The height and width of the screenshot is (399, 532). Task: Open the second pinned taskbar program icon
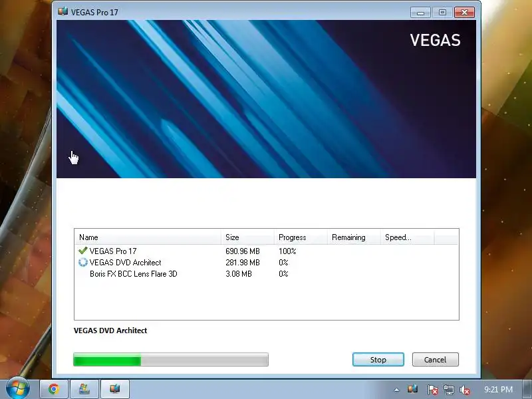(x=84, y=389)
